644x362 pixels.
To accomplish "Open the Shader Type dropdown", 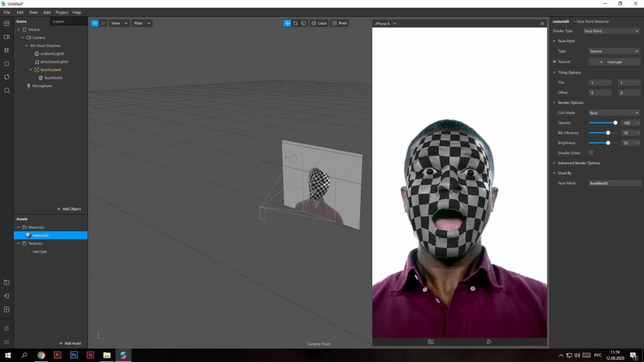I will (611, 31).
